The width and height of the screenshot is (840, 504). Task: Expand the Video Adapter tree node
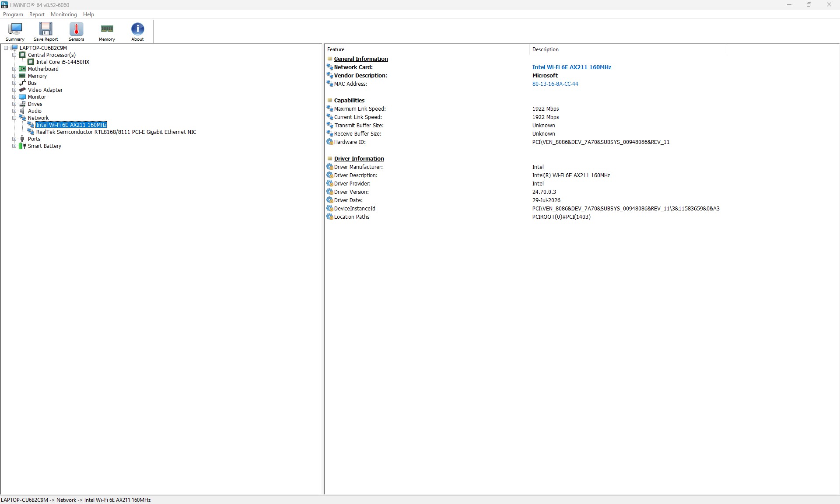click(x=14, y=90)
